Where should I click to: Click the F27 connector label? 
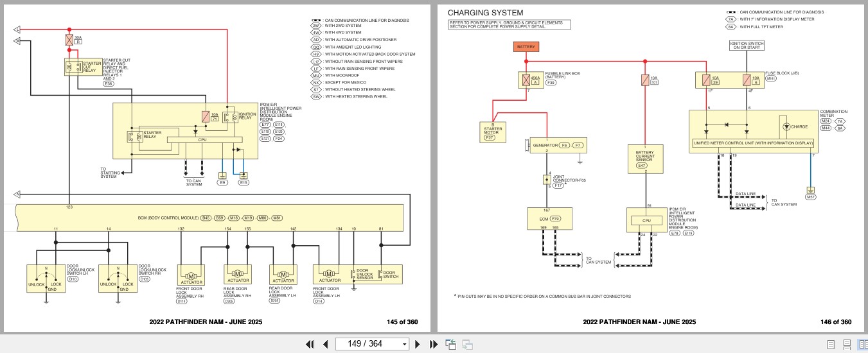coord(490,137)
